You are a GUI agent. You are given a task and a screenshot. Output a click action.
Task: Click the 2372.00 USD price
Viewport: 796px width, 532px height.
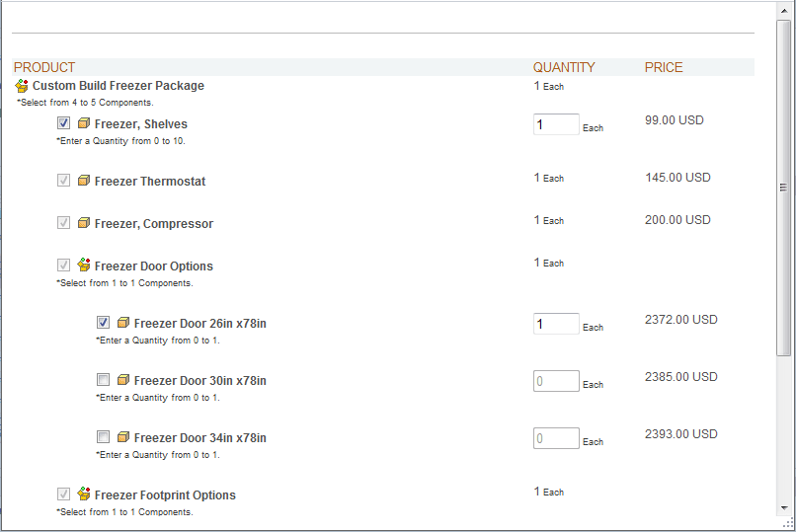point(681,320)
